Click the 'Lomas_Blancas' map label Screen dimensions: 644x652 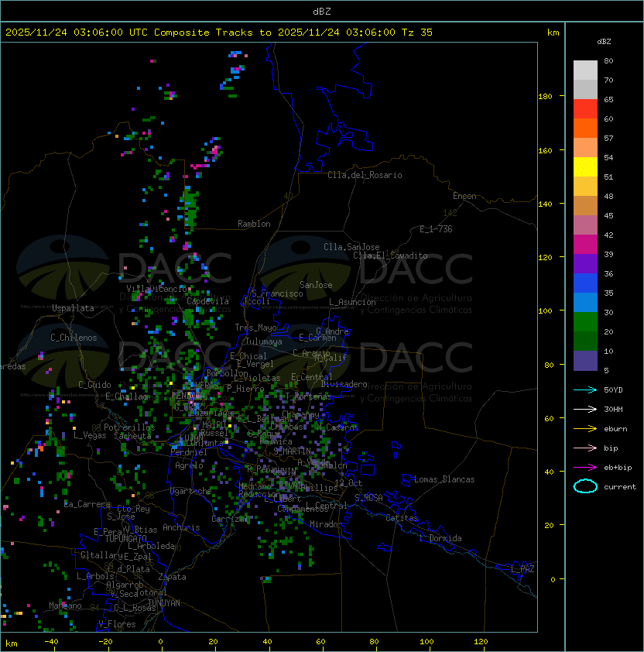click(x=444, y=479)
